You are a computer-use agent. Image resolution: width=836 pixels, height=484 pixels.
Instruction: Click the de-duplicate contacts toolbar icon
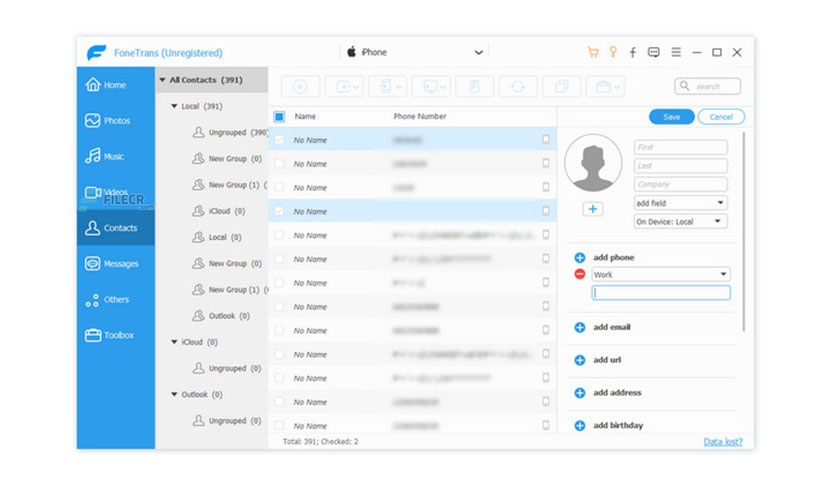coord(561,86)
